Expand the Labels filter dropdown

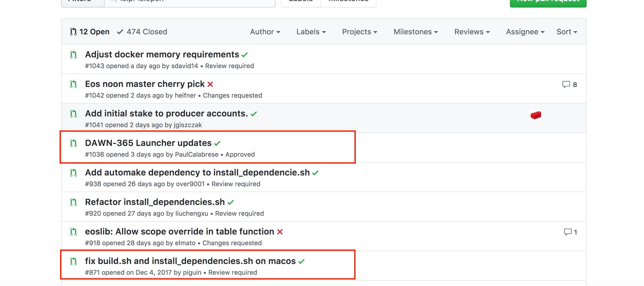tap(311, 32)
